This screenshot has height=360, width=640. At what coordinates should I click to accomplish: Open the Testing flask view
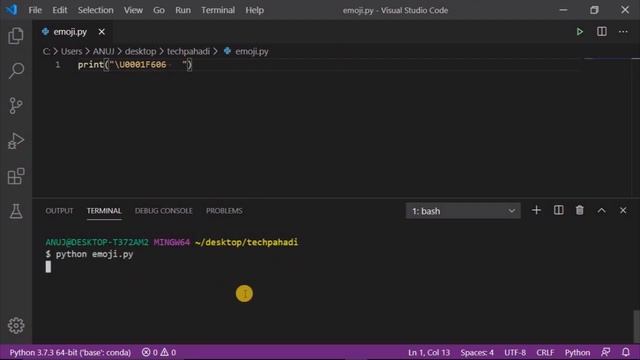[x=16, y=211]
